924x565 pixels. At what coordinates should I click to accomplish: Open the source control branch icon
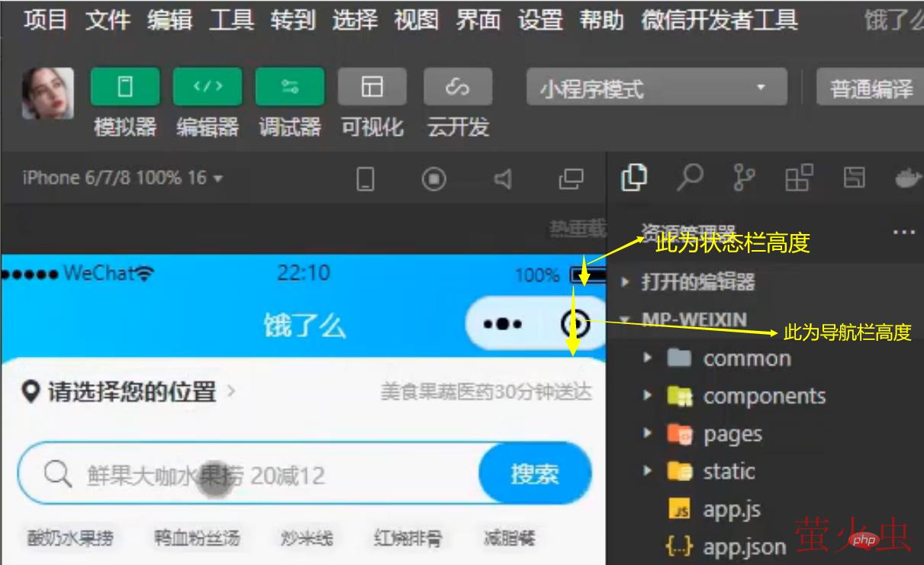pos(743,178)
